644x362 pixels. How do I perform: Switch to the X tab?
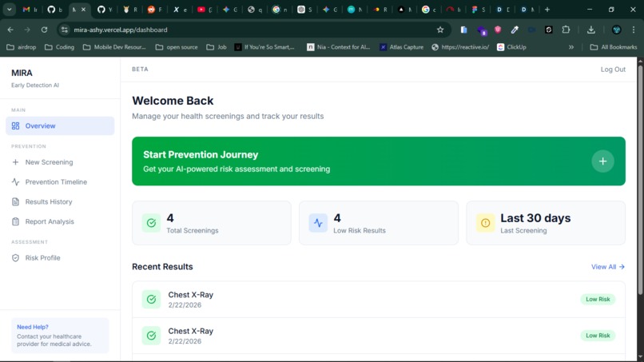click(180, 10)
